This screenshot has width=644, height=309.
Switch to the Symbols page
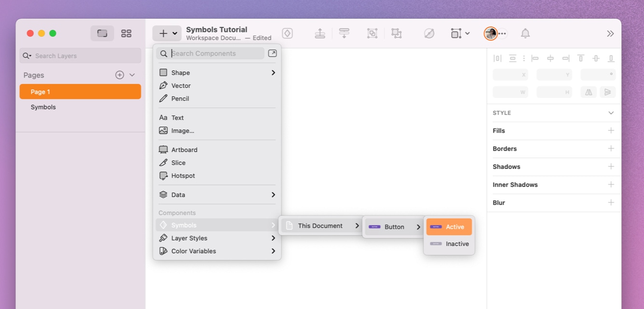43,107
